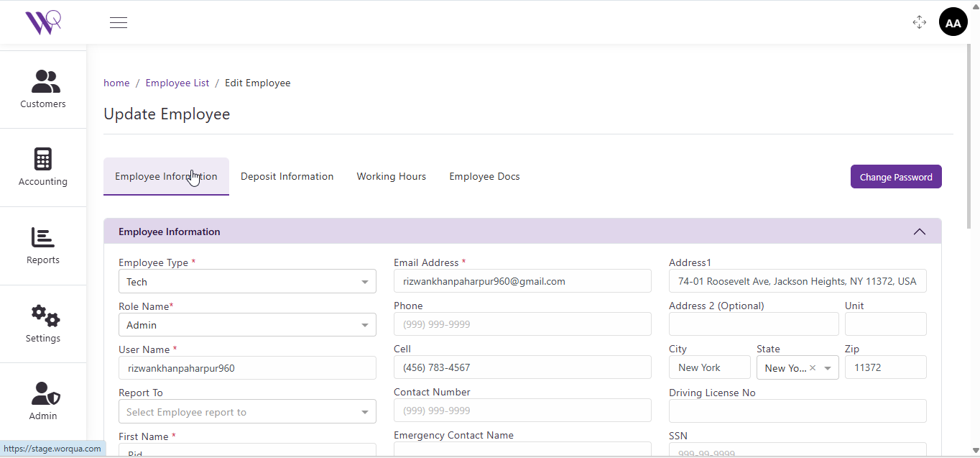Open Customers from the sidebar

click(43, 89)
